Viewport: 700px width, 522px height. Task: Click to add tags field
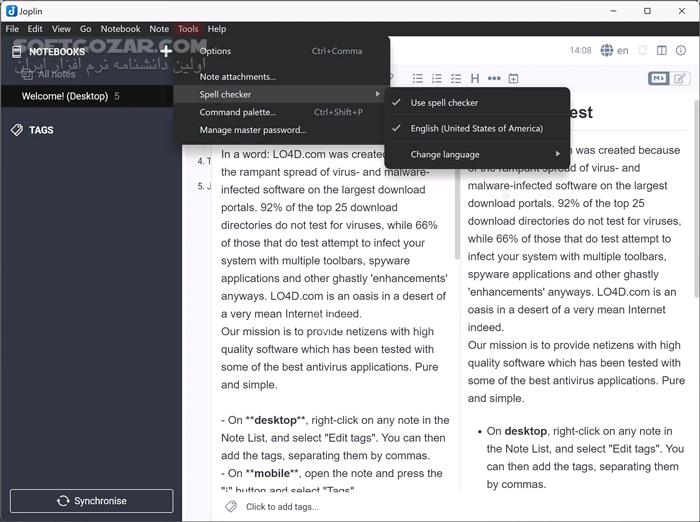click(282, 507)
